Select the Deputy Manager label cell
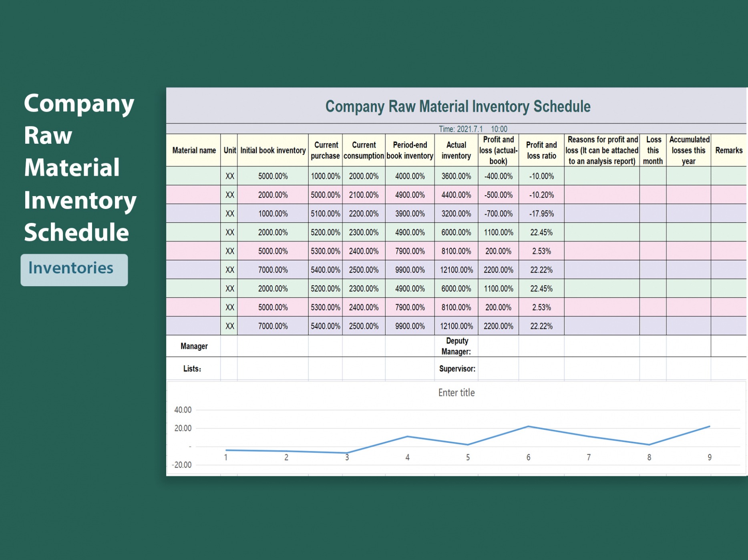748x560 pixels. (x=456, y=346)
